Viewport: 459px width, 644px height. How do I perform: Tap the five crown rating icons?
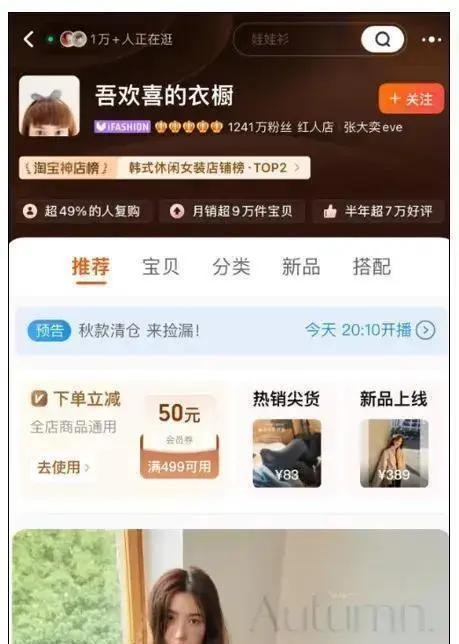coord(189,126)
